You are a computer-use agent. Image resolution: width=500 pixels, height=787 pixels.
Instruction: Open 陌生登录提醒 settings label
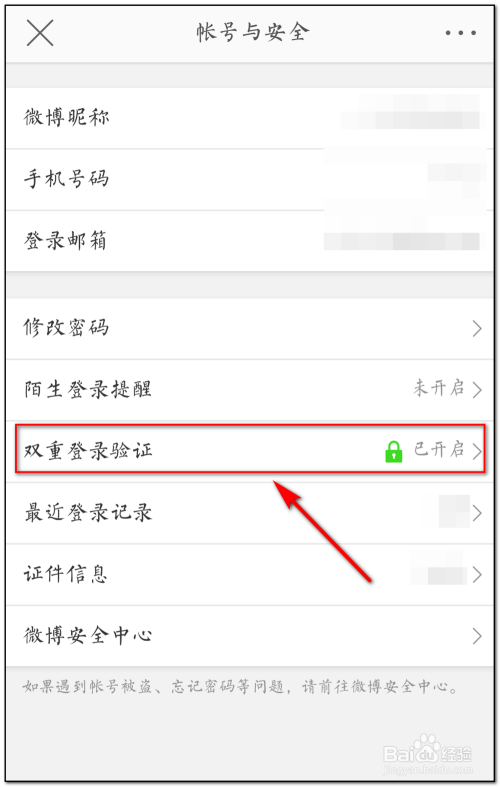tap(88, 389)
